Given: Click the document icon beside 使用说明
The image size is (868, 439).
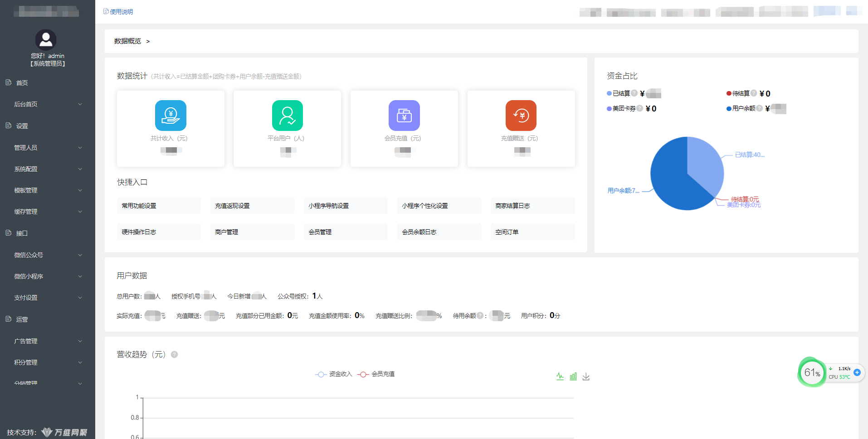Looking at the screenshot, I should [x=105, y=11].
